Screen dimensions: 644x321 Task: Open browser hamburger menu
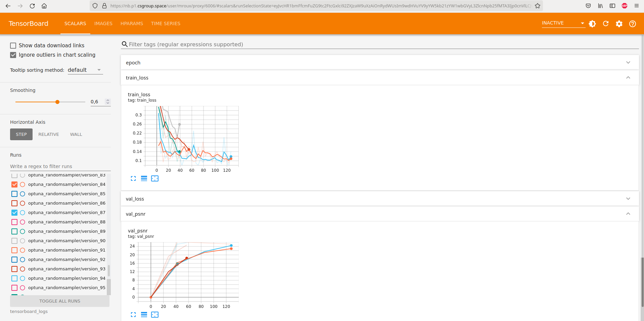637,6
